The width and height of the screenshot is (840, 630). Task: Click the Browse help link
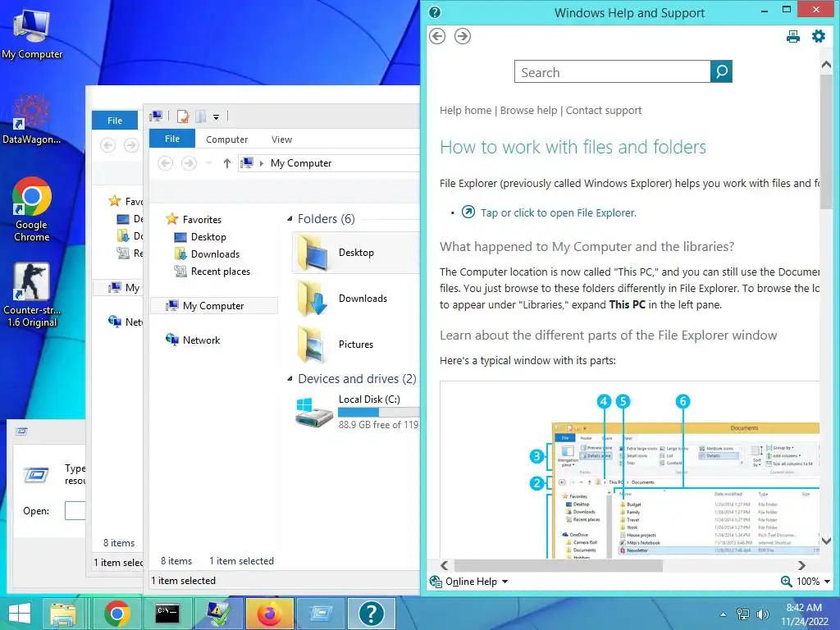[528, 111]
